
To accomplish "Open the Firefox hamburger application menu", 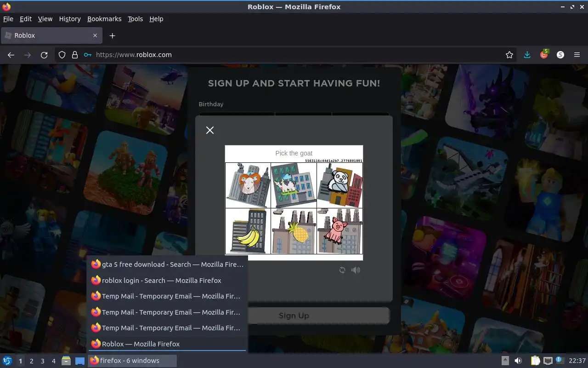I will (x=577, y=55).
